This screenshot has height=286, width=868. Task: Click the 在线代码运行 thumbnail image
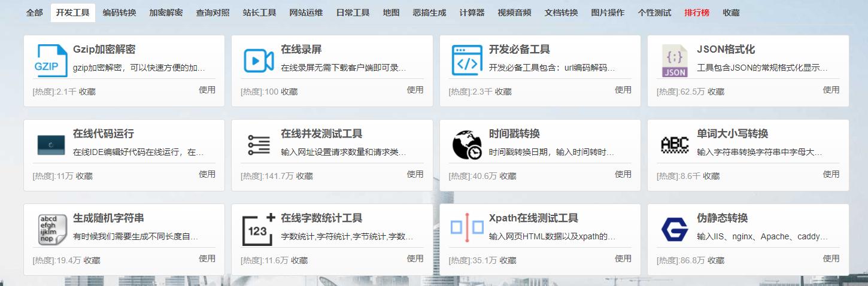click(x=51, y=145)
